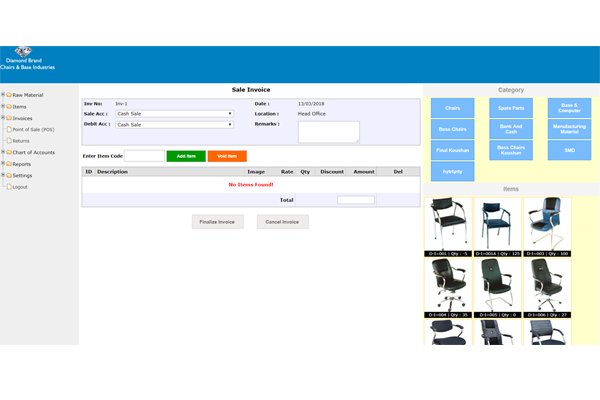Open the Debit Acc dropdown
Screen dimensions: 600x400
pos(174,125)
